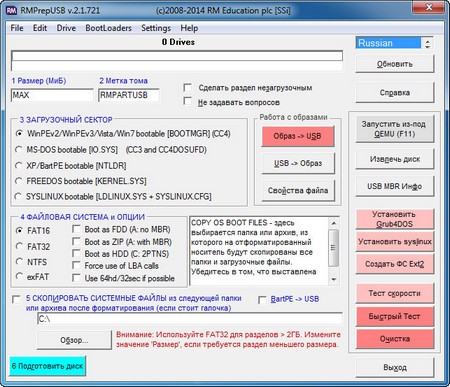Enable Boot as FDD (A: no MBR)
This screenshot has width=450, height=387.
tap(76, 229)
